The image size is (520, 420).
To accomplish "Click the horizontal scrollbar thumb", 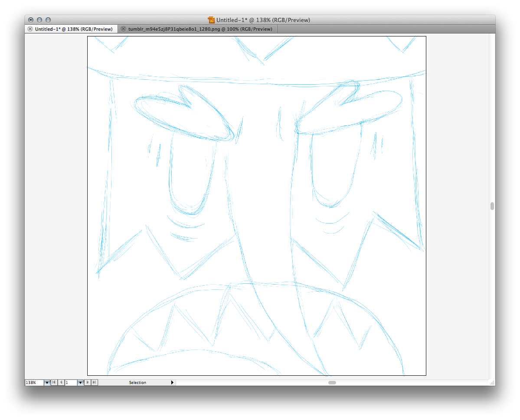I will tap(332, 383).
